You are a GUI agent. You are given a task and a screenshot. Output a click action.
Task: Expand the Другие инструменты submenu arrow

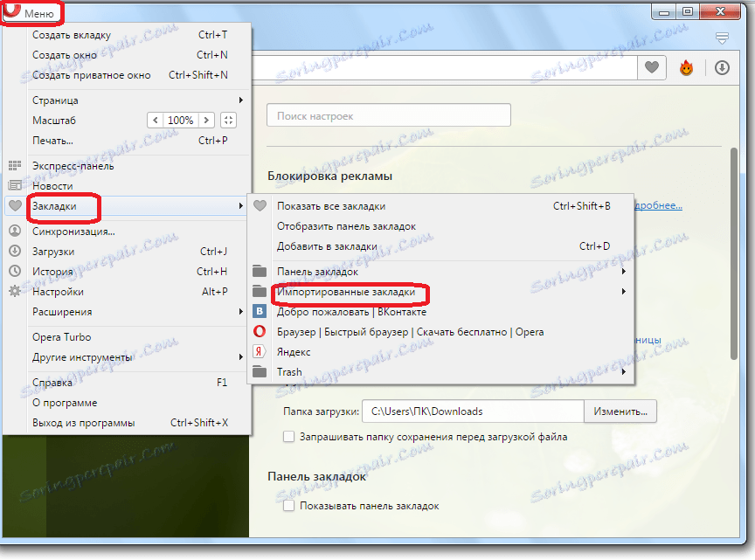pos(241,356)
